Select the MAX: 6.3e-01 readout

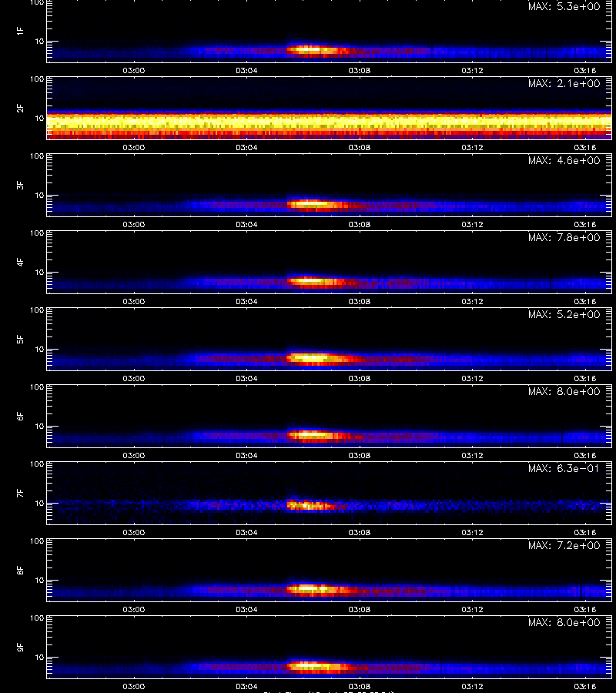point(564,468)
